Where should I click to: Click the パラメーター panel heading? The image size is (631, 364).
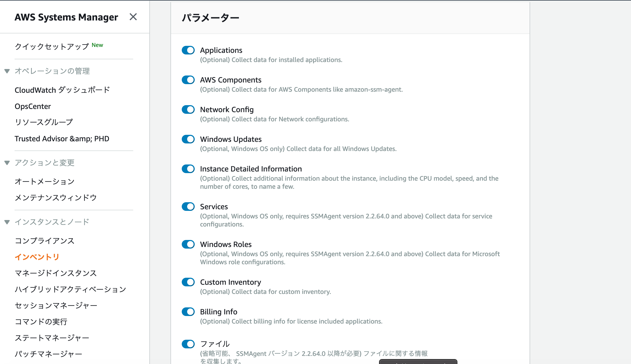pyautogui.click(x=211, y=18)
